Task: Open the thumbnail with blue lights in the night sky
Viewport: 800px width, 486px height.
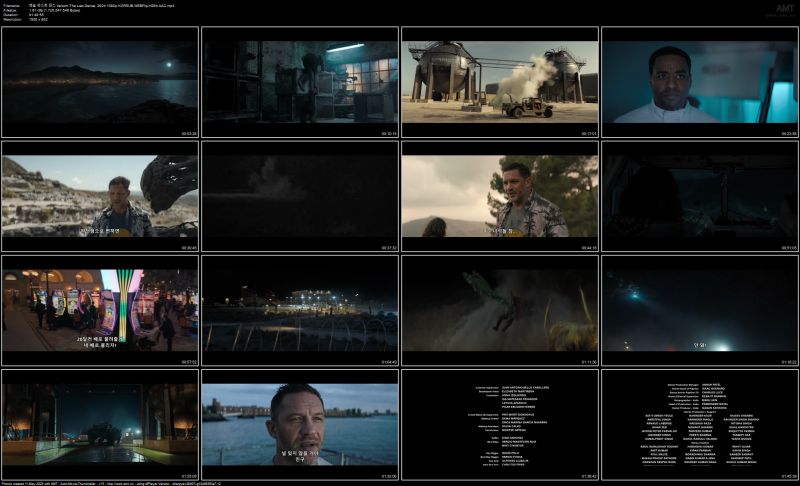Action: [x=700, y=311]
